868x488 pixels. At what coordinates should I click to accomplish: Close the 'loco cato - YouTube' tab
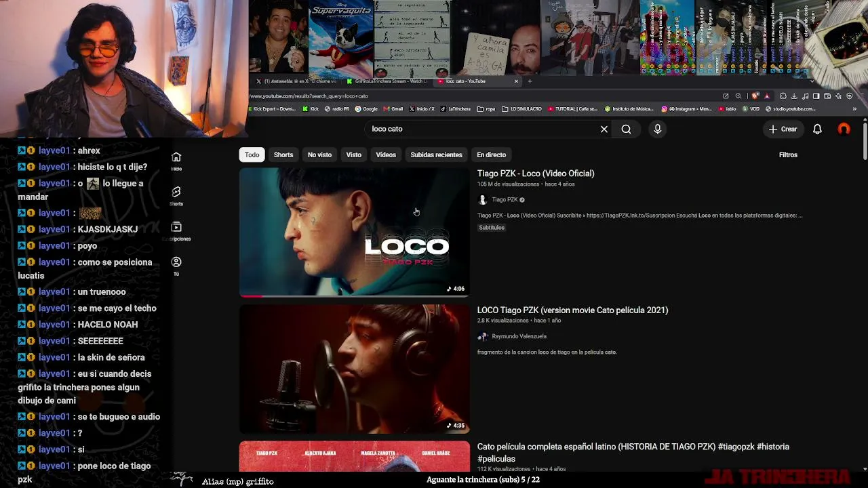[x=516, y=81]
